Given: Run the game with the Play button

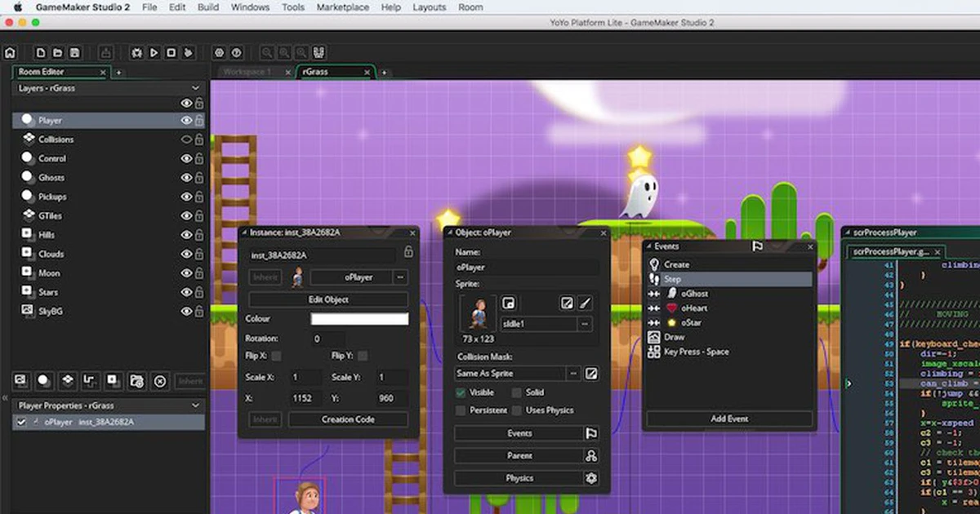Looking at the screenshot, I should pos(154,51).
